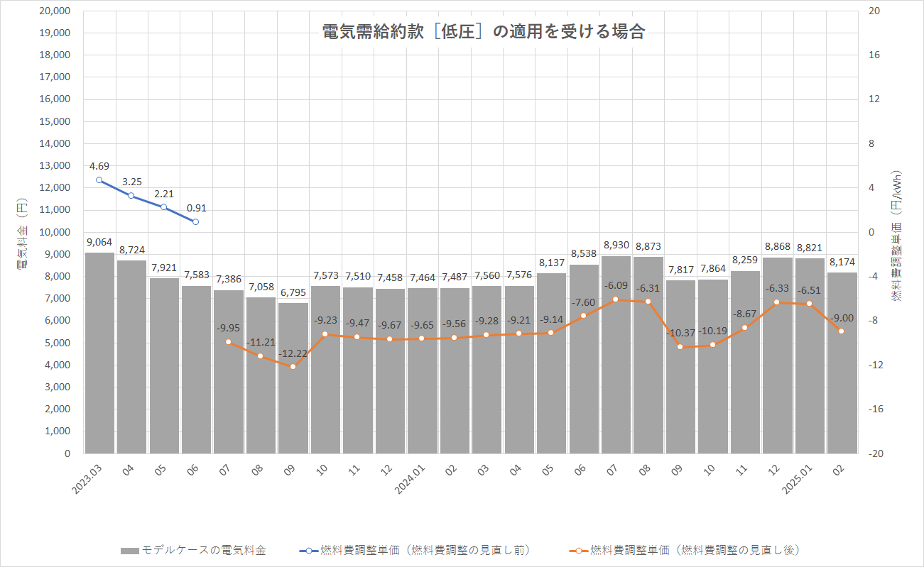Click the blue line point labeled 3.25
Screen dimensions: 924x567
pyautogui.click(x=131, y=196)
